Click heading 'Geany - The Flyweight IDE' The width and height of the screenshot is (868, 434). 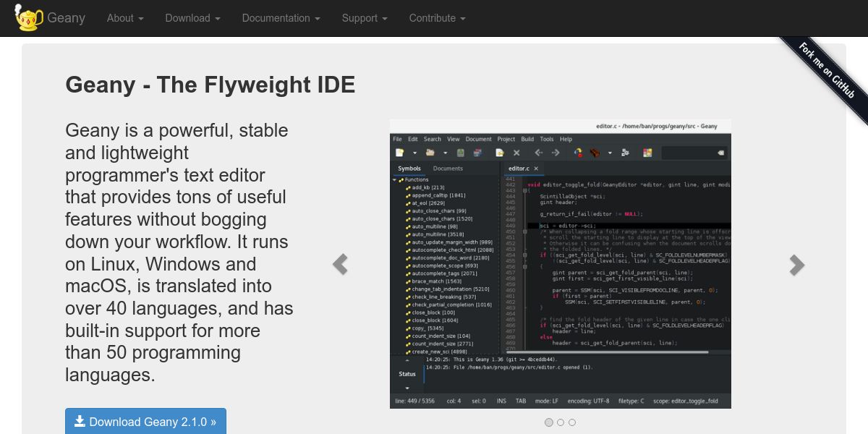click(x=210, y=85)
